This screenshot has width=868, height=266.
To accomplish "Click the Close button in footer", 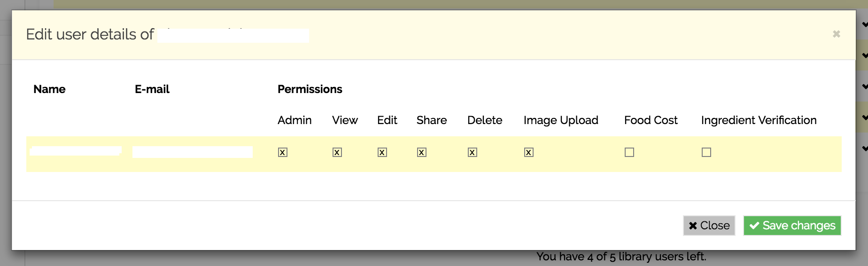I will pyautogui.click(x=709, y=226).
